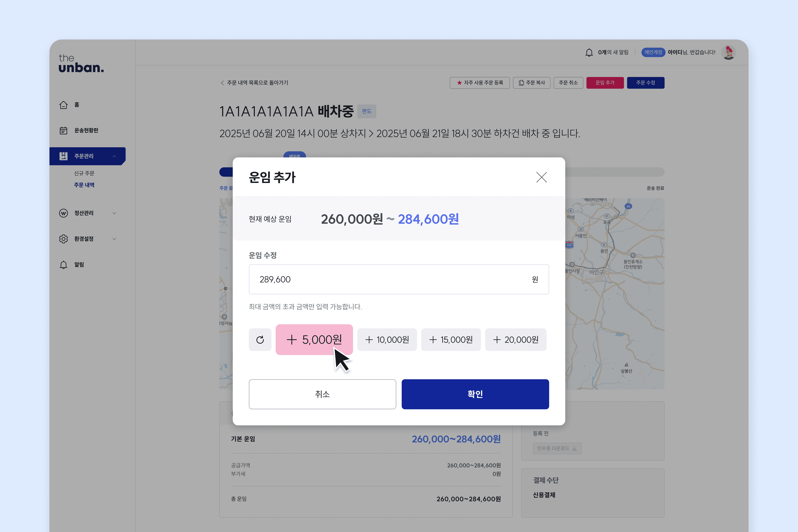Click the 홈 house icon in sidebar
This screenshot has width=798, height=532.
(x=63, y=105)
